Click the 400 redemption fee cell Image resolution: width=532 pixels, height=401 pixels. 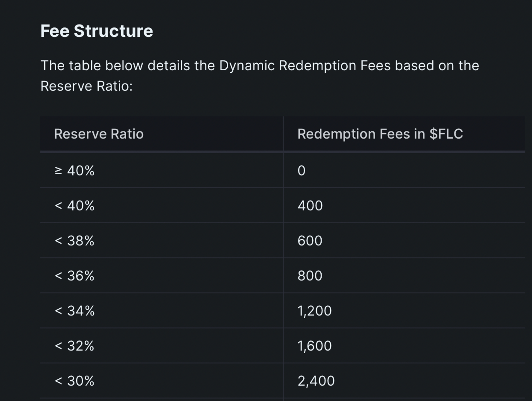pyautogui.click(x=310, y=206)
